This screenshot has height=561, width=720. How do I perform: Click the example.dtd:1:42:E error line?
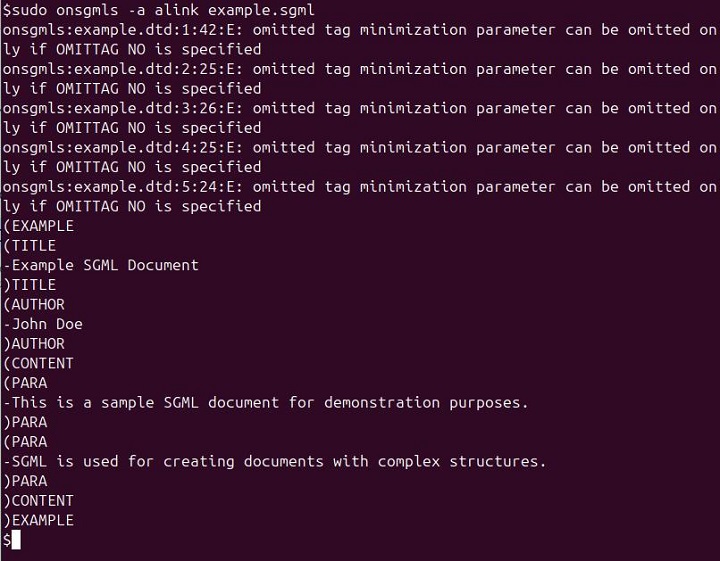(360, 30)
